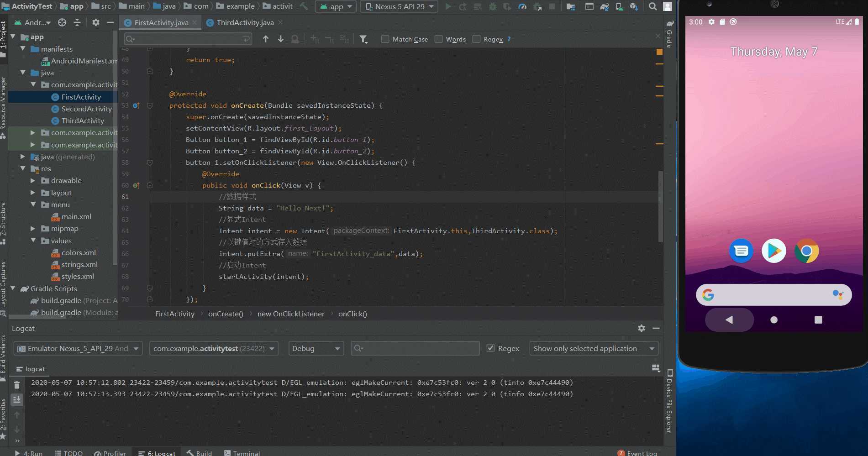This screenshot has width=868, height=456.
Task: Open the AVD Manager from toolbar
Action: [619, 6]
